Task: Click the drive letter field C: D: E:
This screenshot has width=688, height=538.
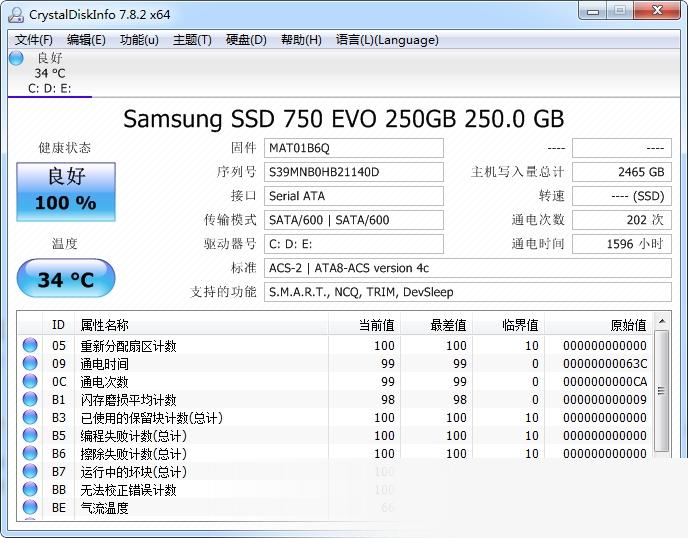Action: point(354,244)
